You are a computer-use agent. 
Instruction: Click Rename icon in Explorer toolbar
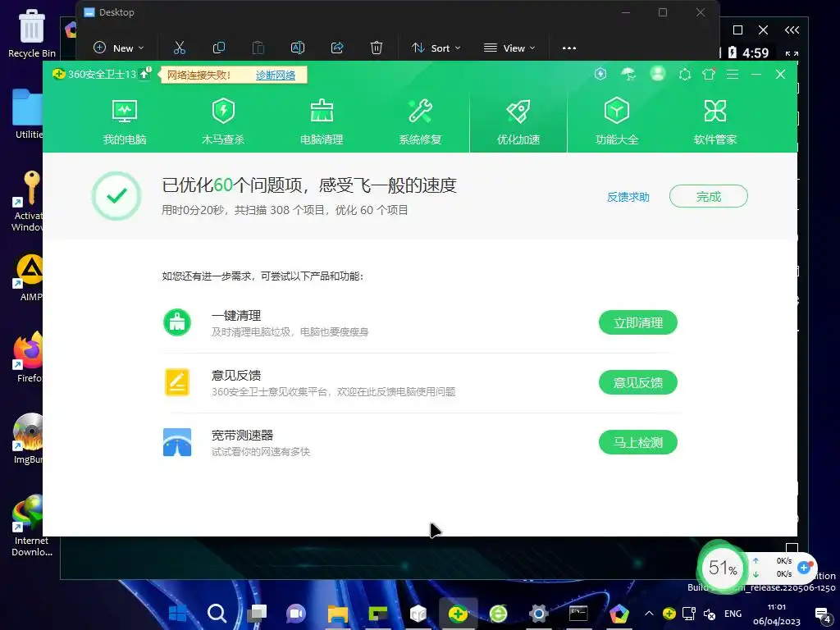(x=297, y=48)
